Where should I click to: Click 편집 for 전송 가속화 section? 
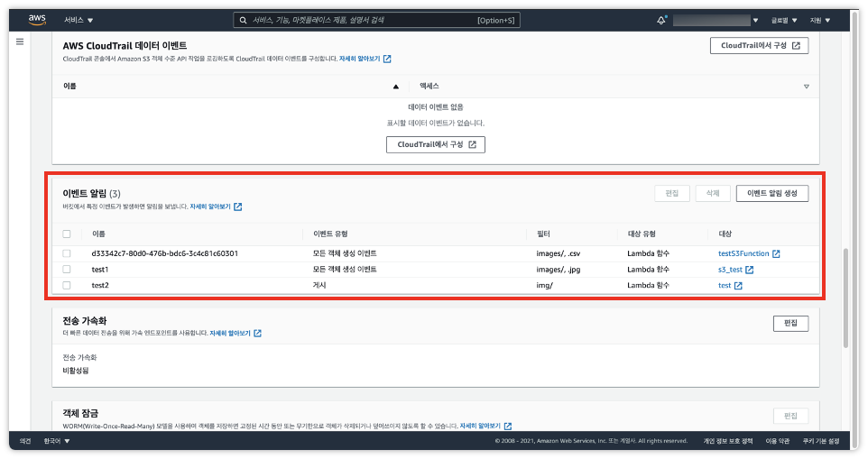[x=790, y=323]
